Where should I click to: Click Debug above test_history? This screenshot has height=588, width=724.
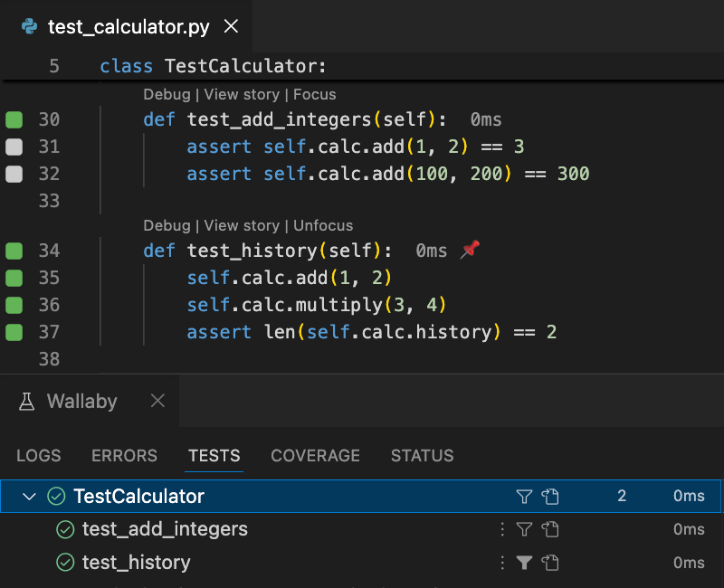tap(167, 225)
